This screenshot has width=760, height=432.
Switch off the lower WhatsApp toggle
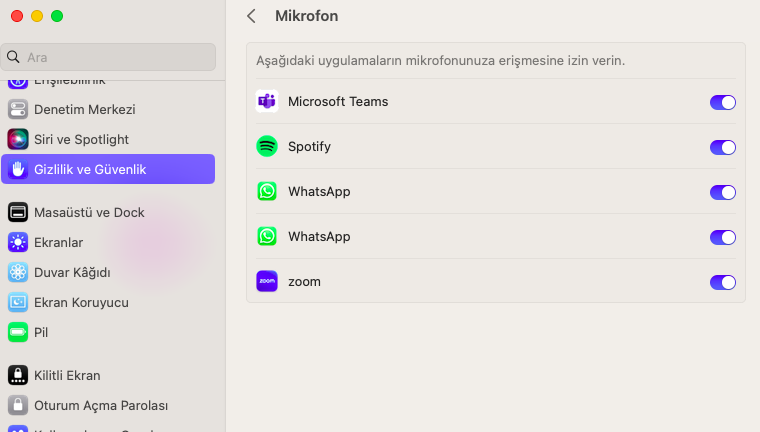(722, 237)
